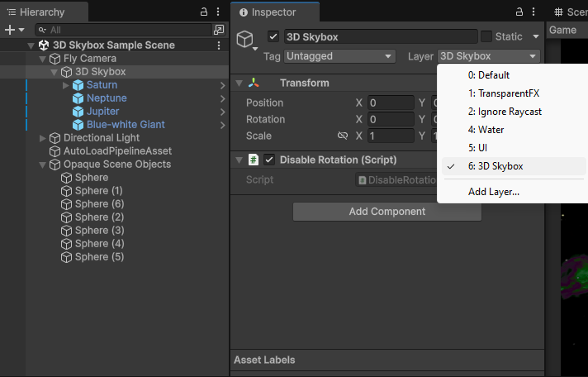Open options menu for 3D Skybox Sample Scene row
This screenshot has height=377, width=588.
click(217, 45)
